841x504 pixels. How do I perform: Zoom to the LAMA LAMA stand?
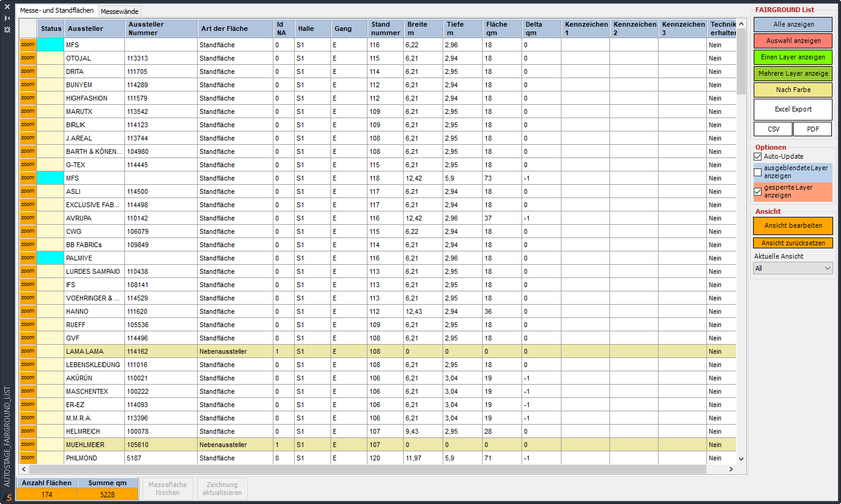(28, 351)
